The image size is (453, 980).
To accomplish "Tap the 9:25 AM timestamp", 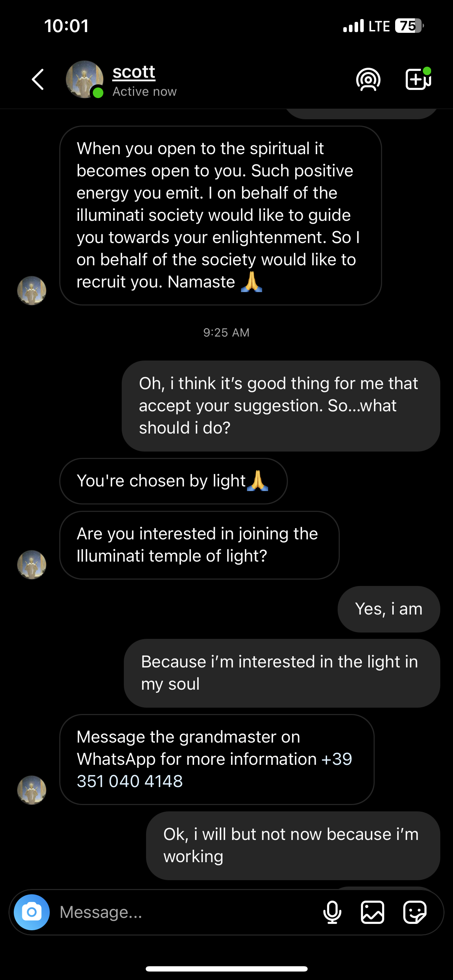I will pyautogui.click(x=226, y=333).
